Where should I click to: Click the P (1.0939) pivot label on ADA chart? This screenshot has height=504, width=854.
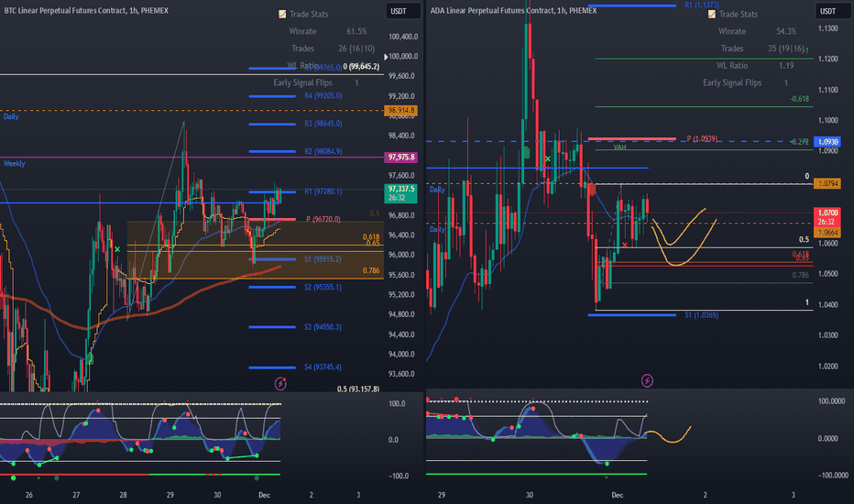(x=702, y=139)
